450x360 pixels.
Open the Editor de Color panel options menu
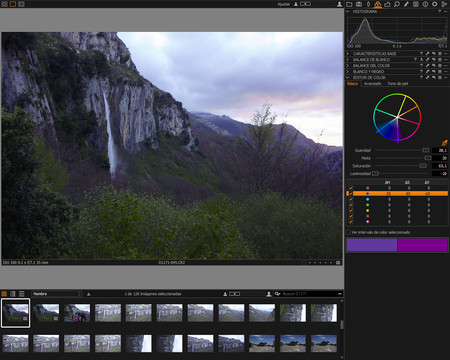(446, 77)
